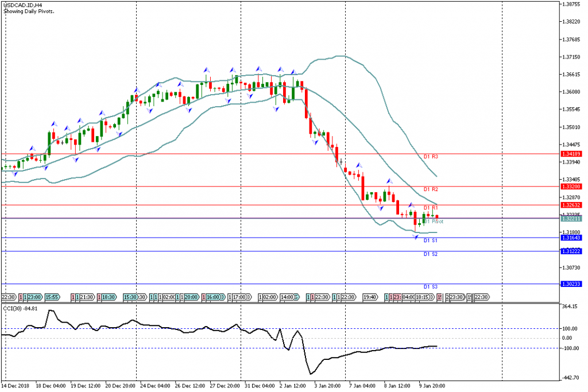Image resolution: width=588 pixels, height=392 pixels.
Task: Open the 21:30 calendar event marker
Action: (87, 297)
